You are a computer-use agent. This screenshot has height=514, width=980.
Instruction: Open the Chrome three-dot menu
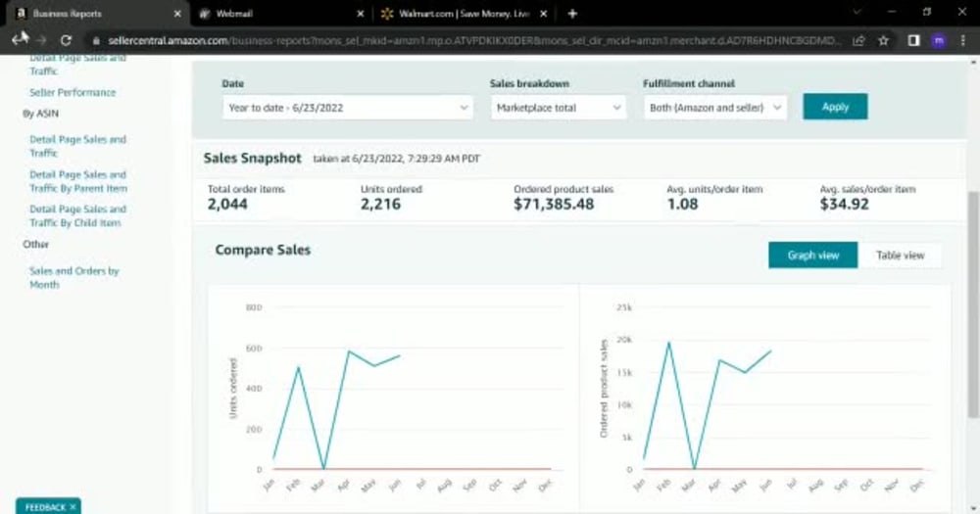[963, 40]
